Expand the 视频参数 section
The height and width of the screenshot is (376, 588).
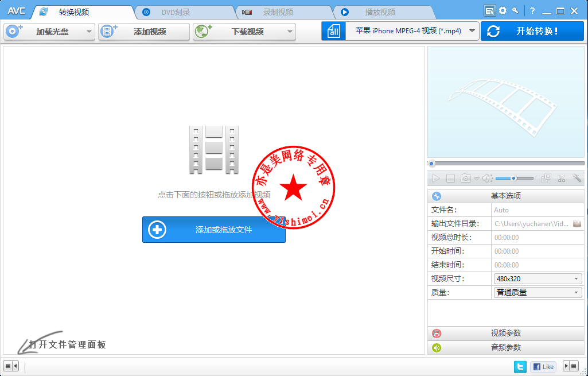point(505,333)
